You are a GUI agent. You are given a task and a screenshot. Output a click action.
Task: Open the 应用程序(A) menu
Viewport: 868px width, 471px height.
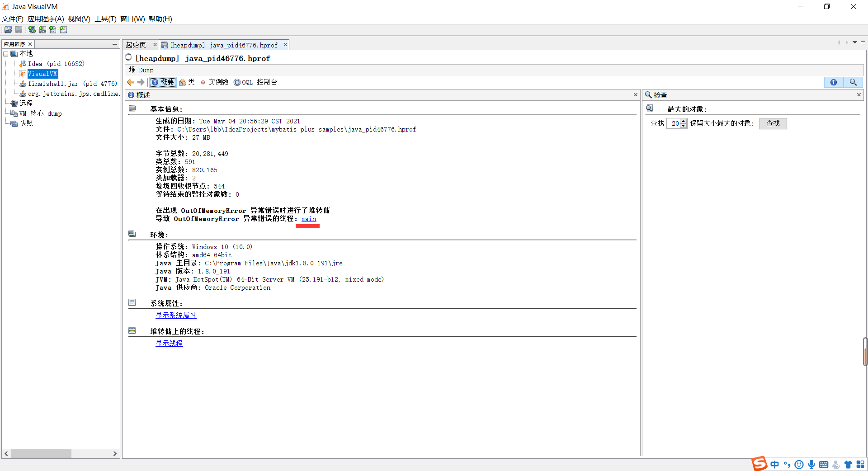point(46,19)
